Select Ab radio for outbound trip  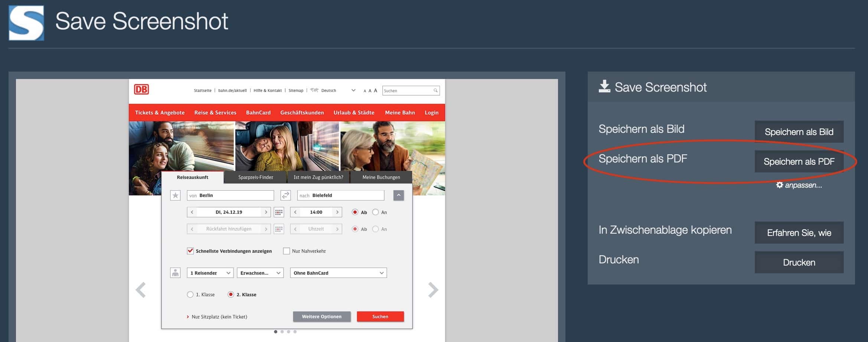click(355, 212)
